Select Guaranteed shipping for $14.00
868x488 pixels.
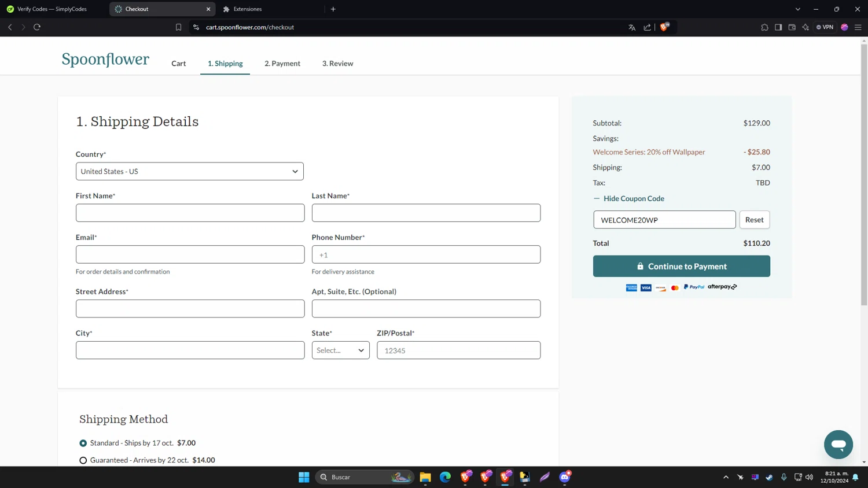(83, 461)
